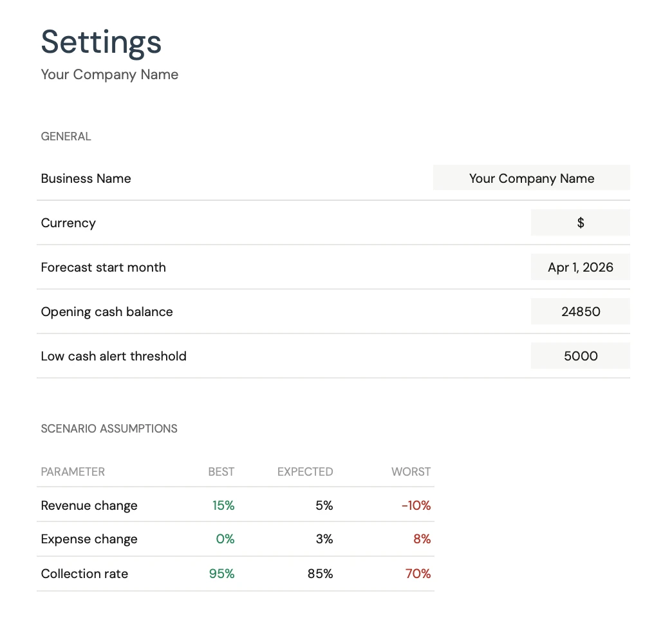This screenshot has height=627, width=672.
Task: Click the Opening cash balance value 24850
Action: tap(580, 312)
